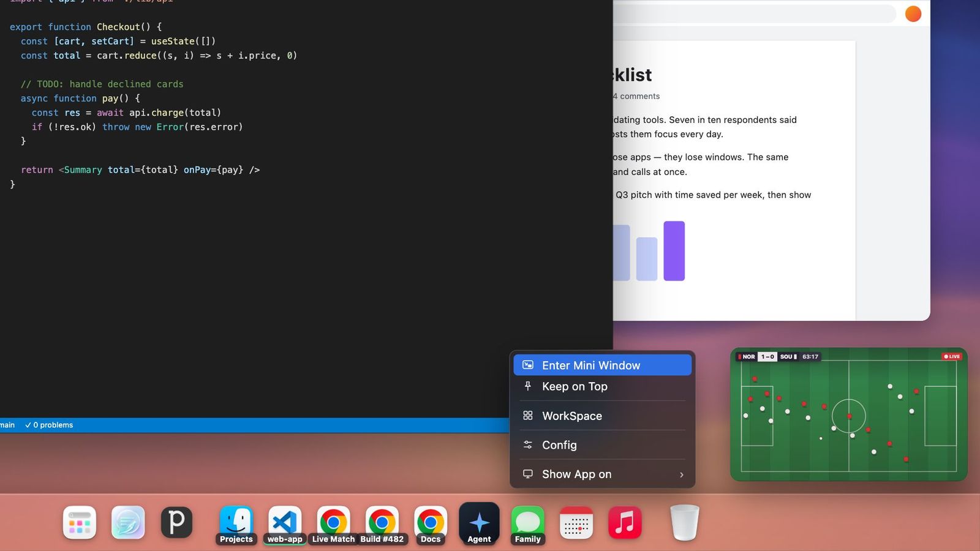Open the Chrome window labeled Docs
The height and width of the screenshot is (551, 980).
(431, 523)
